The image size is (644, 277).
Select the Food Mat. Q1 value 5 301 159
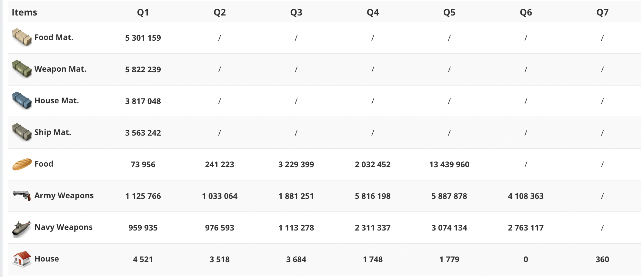[143, 38]
